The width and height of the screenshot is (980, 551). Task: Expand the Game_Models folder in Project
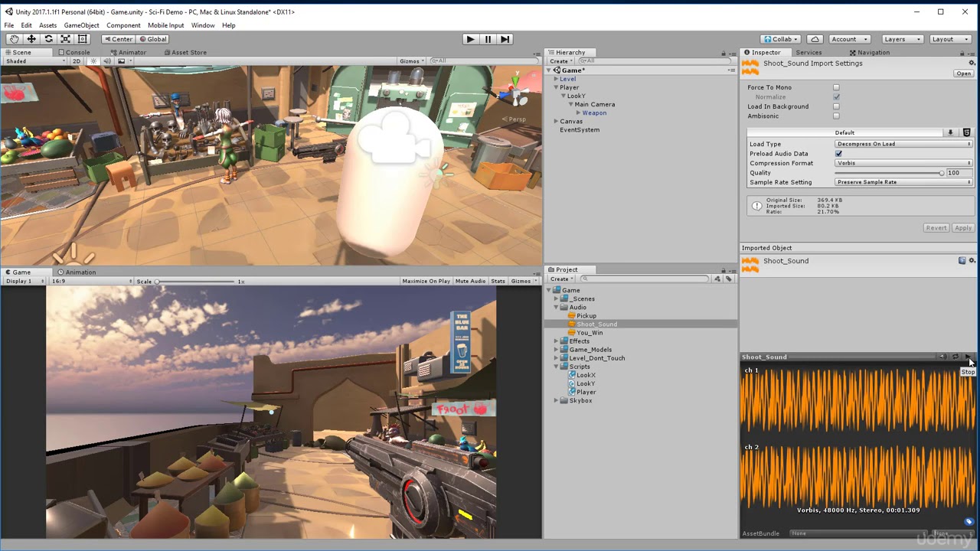pyautogui.click(x=557, y=350)
